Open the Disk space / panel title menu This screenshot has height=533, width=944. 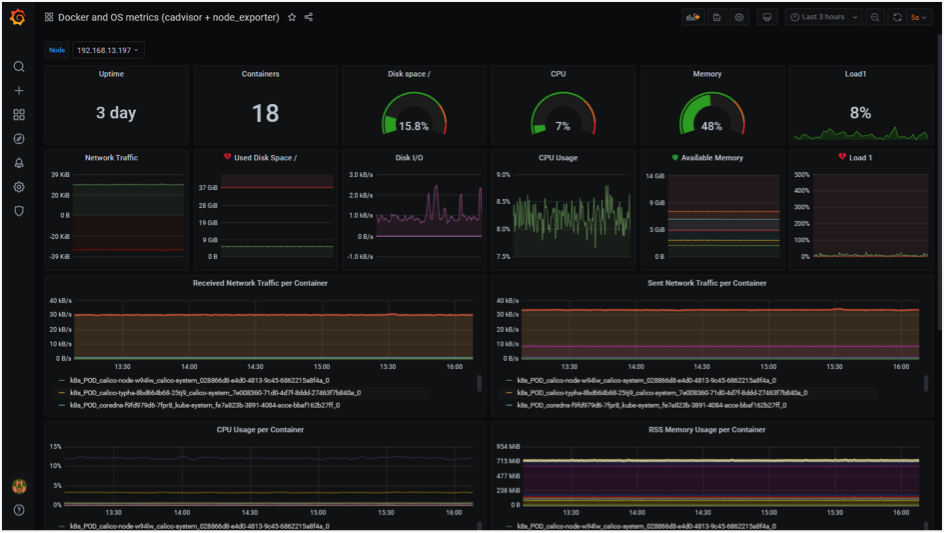click(409, 74)
